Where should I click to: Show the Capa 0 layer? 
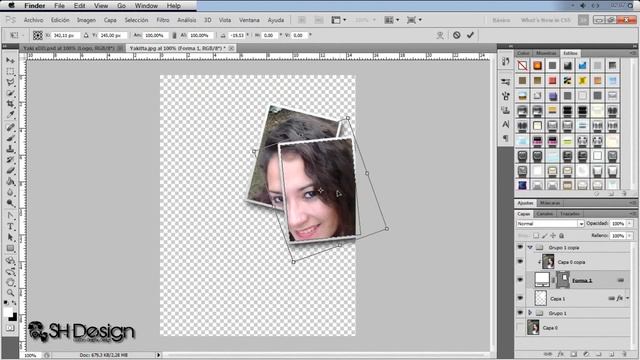click(x=520, y=327)
